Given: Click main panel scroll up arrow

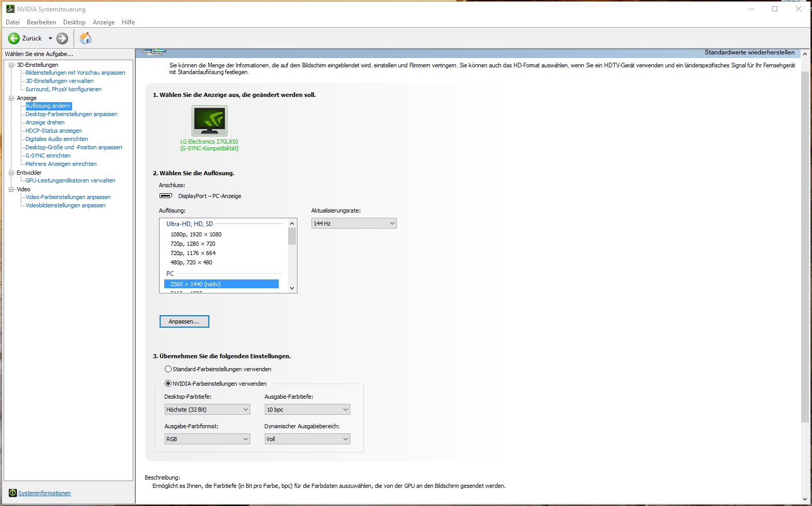Looking at the screenshot, I should tap(805, 53).
